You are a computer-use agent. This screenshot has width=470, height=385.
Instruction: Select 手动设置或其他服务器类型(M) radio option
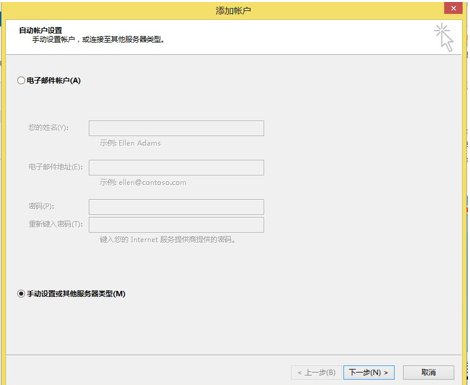[21, 294]
